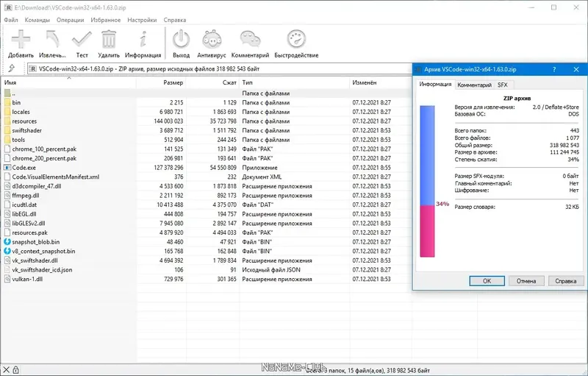Switch to the SFX tab
Viewport: 588px width, 376px height.
click(x=503, y=85)
